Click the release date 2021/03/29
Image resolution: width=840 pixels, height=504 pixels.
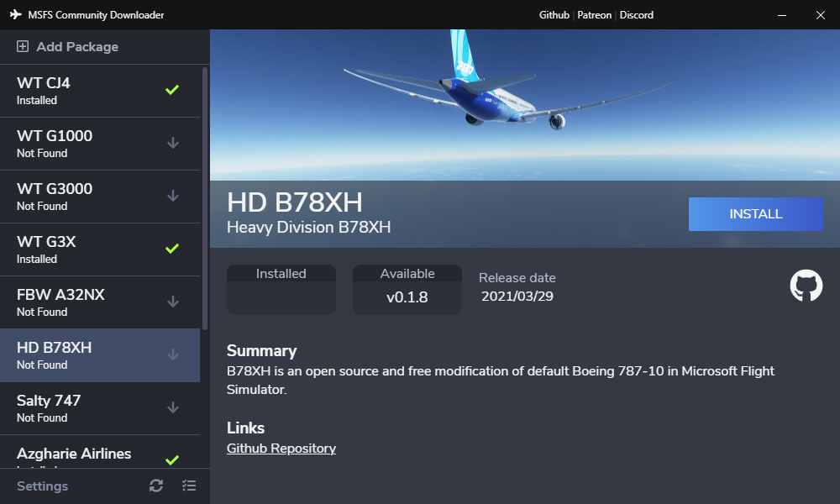[517, 297]
